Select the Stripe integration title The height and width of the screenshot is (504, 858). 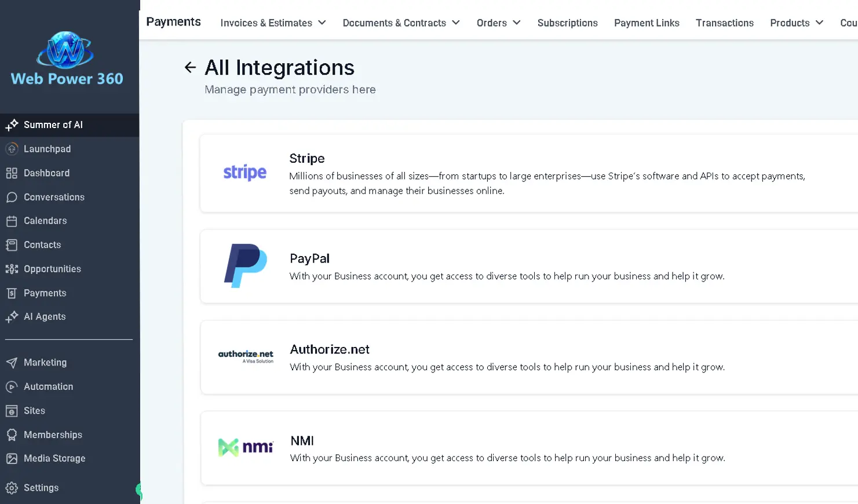307,159
